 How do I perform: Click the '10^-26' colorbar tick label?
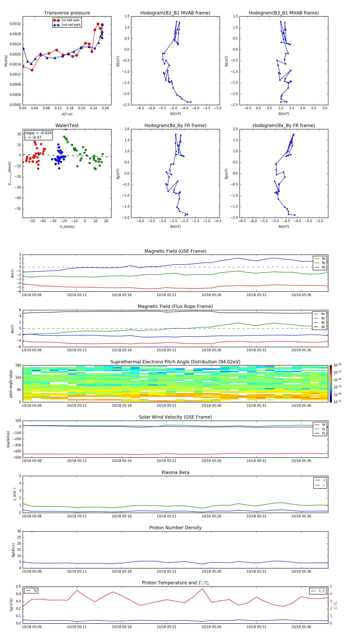click(337, 365)
